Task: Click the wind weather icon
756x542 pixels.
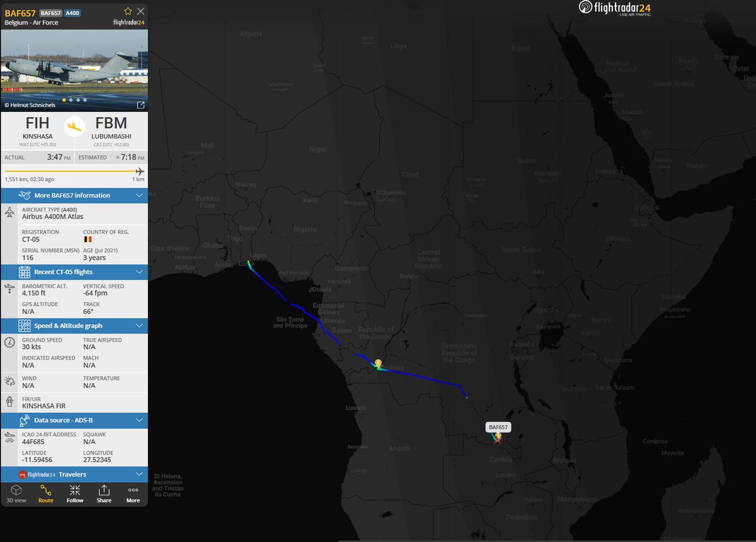Action: pos(9,381)
